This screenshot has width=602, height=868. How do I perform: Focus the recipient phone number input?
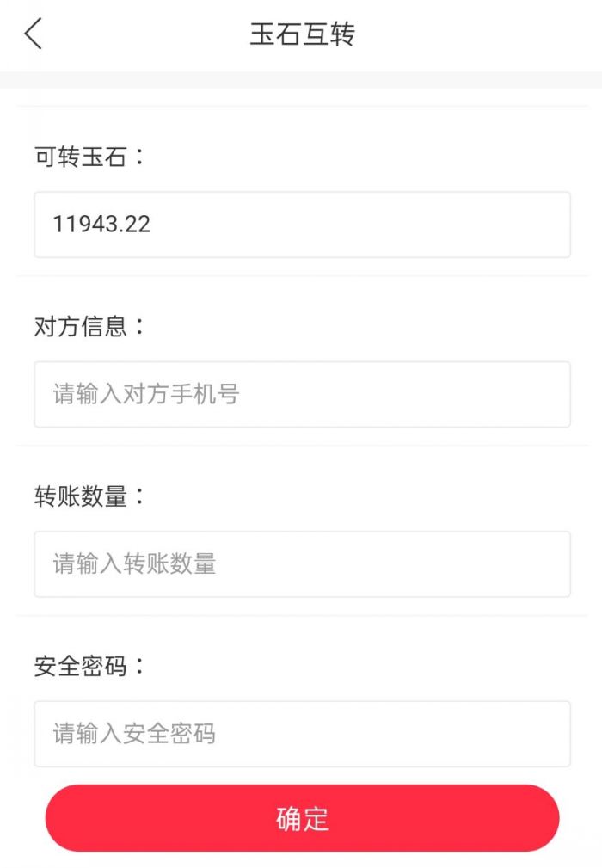coord(302,394)
